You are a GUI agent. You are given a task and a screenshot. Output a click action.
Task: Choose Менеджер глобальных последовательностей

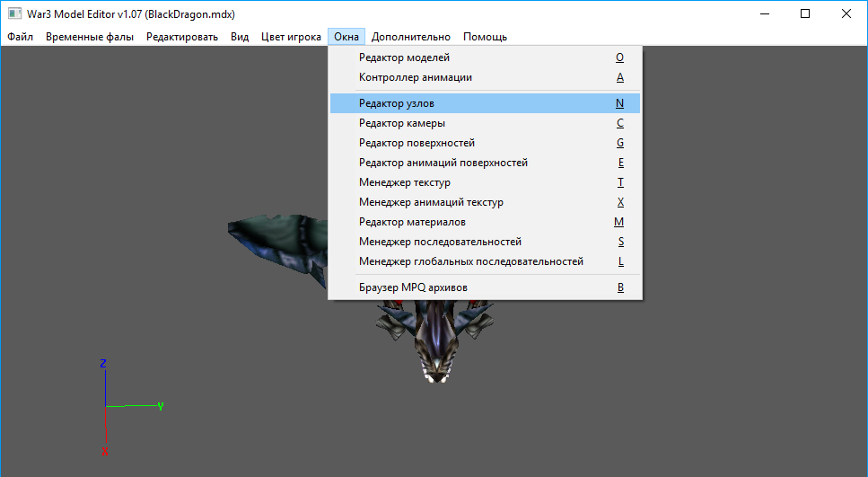coord(485,261)
